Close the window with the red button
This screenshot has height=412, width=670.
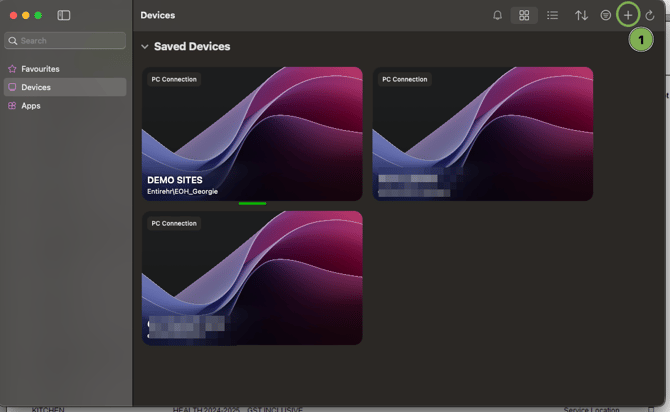coord(13,16)
